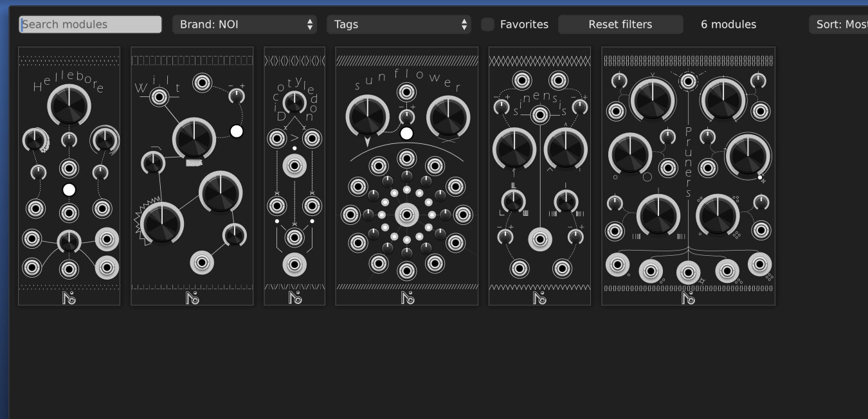The height and width of the screenshot is (419, 868).
Task: Click NOI logo at bottom of Hellebore
Action: point(69,298)
